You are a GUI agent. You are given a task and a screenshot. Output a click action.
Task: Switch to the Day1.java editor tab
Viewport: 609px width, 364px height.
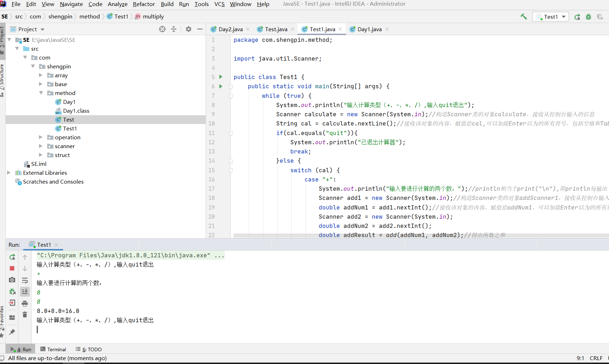tap(369, 29)
